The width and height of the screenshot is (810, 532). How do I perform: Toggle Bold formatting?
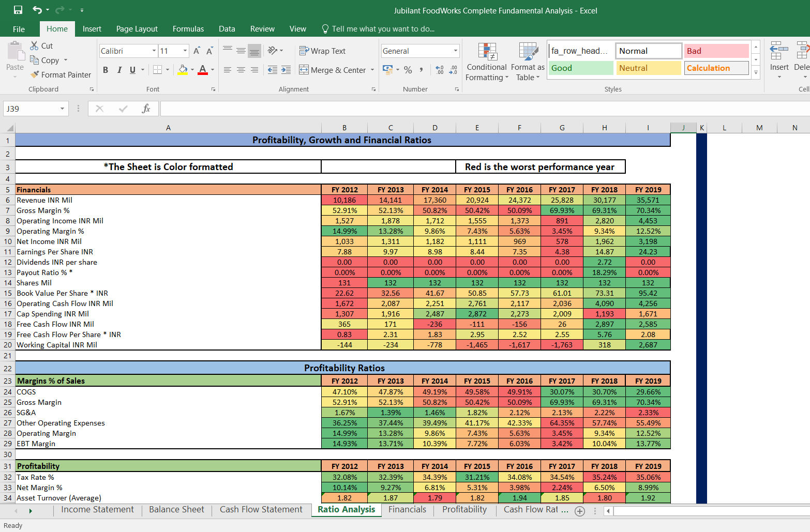(106, 70)
